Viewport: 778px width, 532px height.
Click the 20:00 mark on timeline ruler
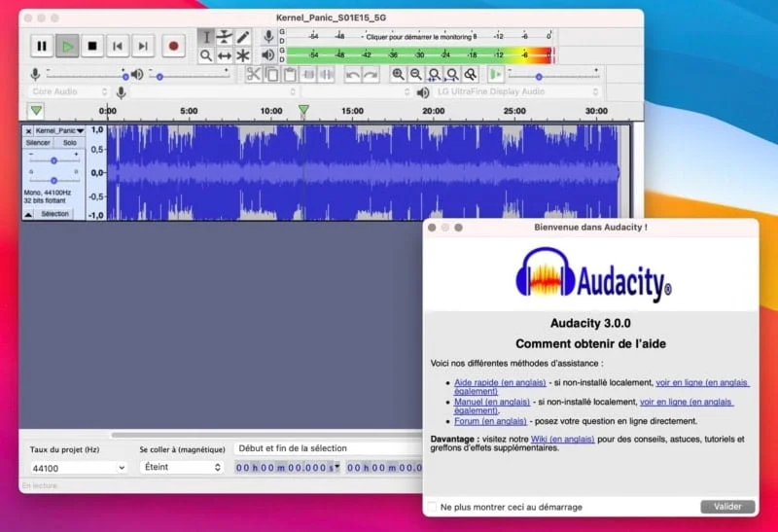tap(433, 111)
